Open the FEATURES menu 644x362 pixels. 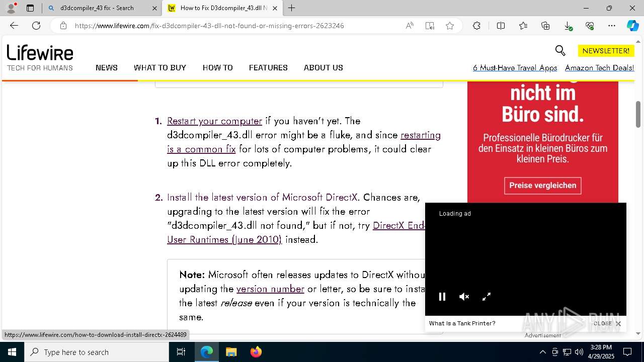pos(268,67)
